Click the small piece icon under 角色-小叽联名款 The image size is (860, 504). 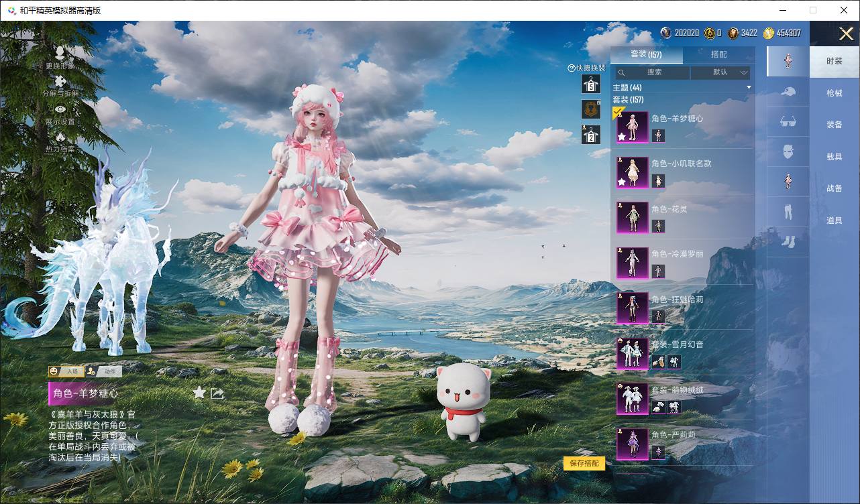point(658,181)
